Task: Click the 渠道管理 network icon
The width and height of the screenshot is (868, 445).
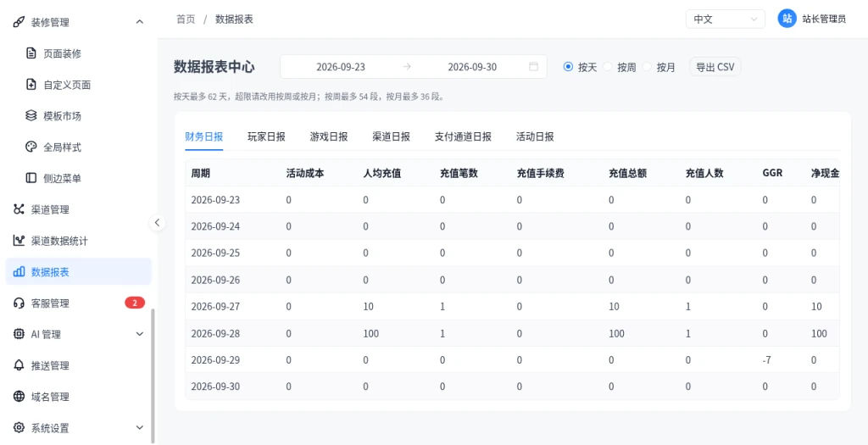Action: click(19, 209)
